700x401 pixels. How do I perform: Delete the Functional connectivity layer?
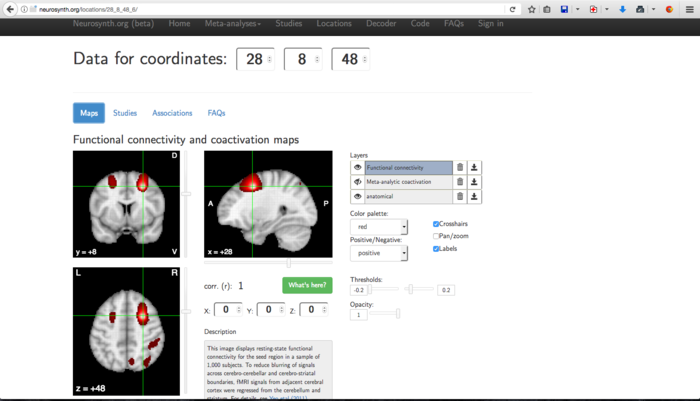(x=460, y=168)
